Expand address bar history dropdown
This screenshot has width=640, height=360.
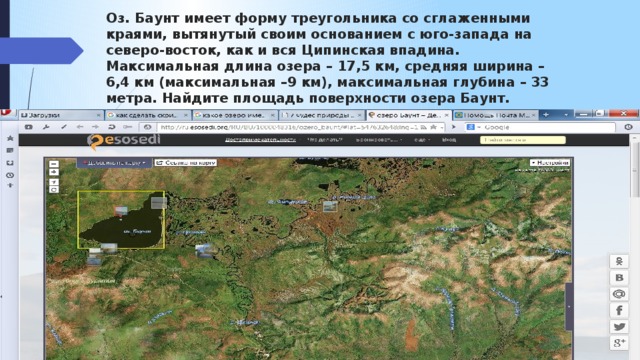pyautogui.click(x=442, y=127)
